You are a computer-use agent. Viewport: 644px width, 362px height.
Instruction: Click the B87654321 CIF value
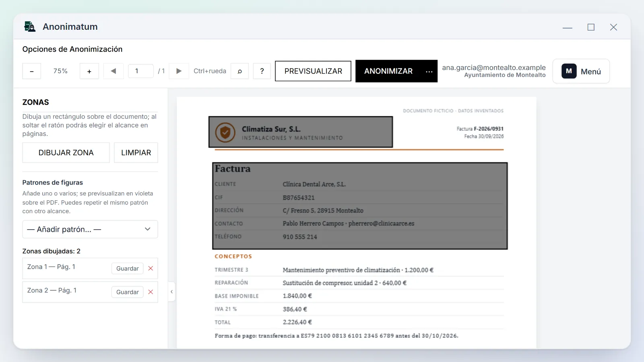pyautogui.click(x=299, y=198)
